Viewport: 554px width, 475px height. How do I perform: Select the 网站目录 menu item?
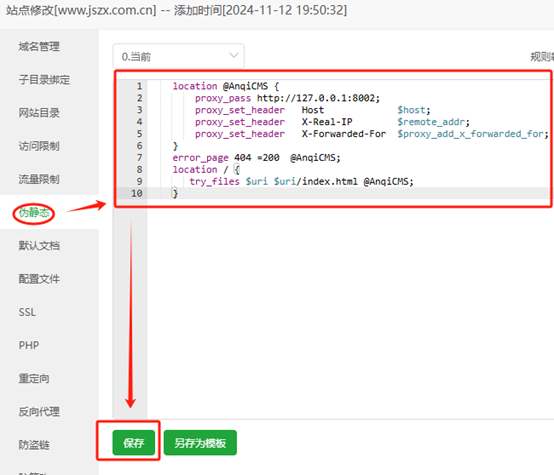coord(39,113)
